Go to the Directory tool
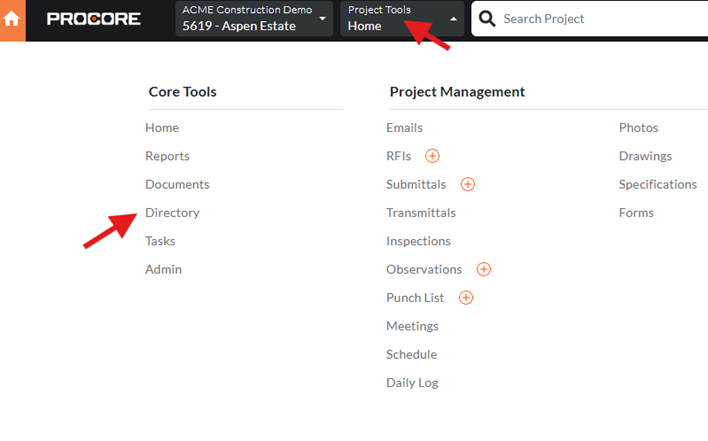Image resolution: width=708 pixels, height=441 pixels. 172,213
